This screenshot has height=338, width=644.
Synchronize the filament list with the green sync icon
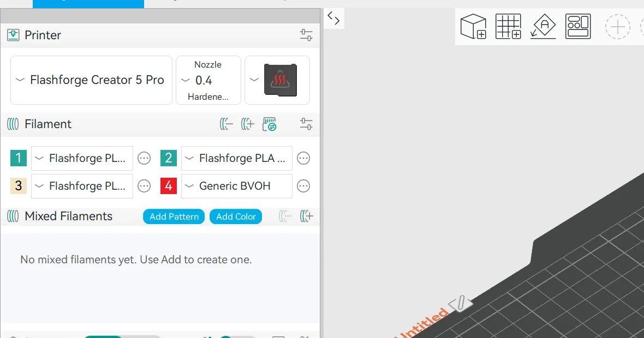coord(270,124)
